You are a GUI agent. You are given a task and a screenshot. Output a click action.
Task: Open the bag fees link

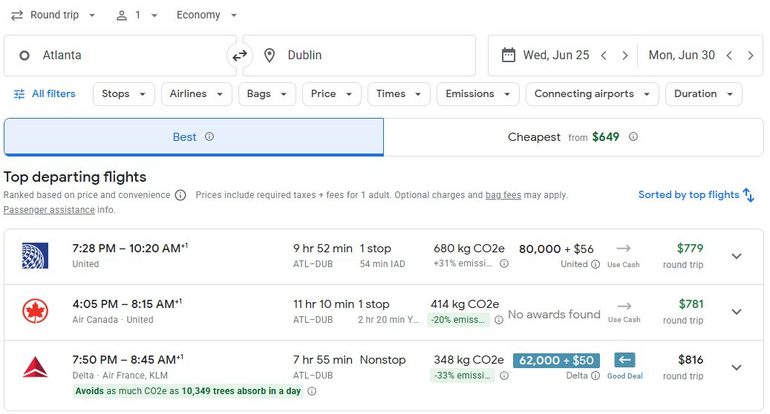click(503, 195)
